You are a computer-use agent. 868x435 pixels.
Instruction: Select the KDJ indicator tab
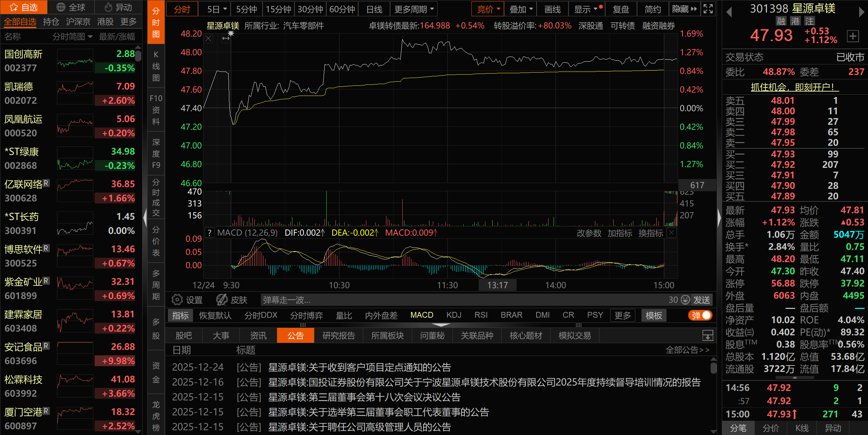454,315
